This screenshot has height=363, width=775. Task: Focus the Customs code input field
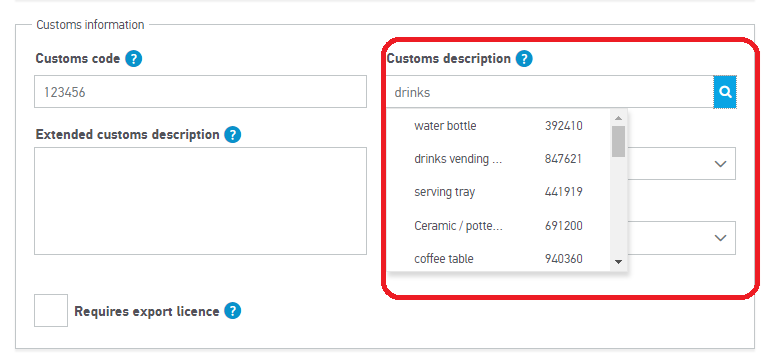(x=200, y=91)
